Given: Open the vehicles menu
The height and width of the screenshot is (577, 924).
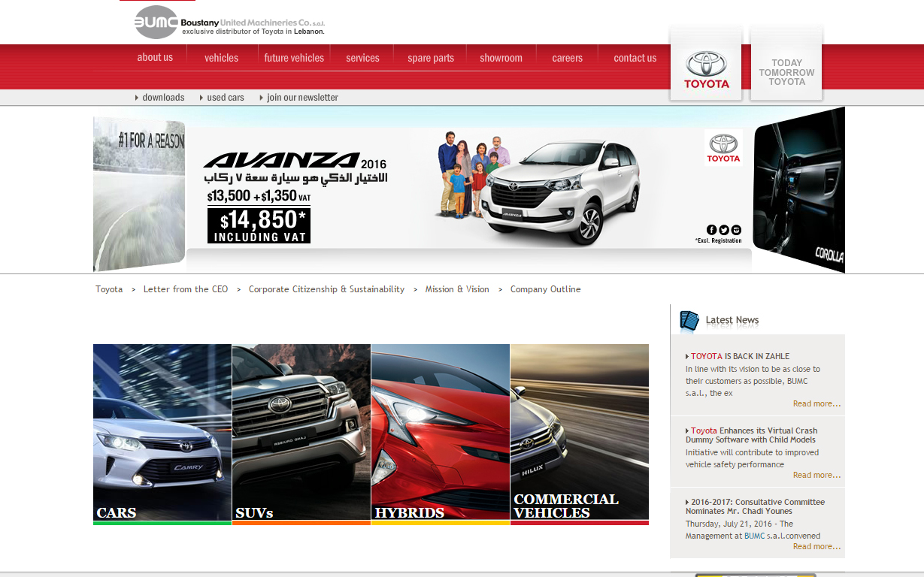Looking at the screenshot, I should [x=221, y=58].
